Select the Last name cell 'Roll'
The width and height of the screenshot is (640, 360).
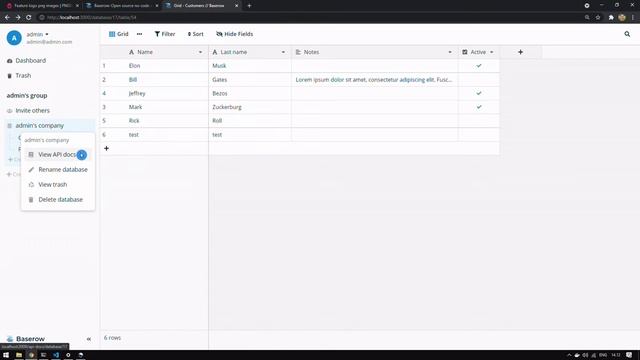[x=250, y=121]
